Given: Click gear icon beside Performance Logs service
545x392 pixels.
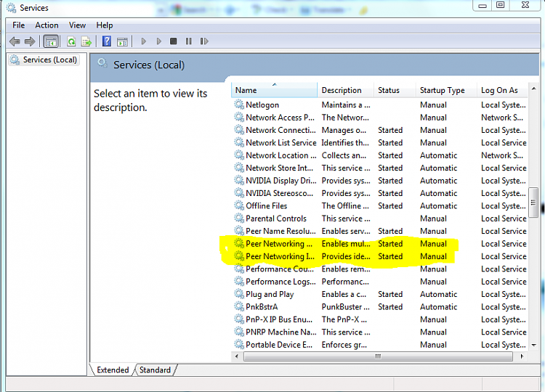Looking at the screenshot, I should coord(239,281).
